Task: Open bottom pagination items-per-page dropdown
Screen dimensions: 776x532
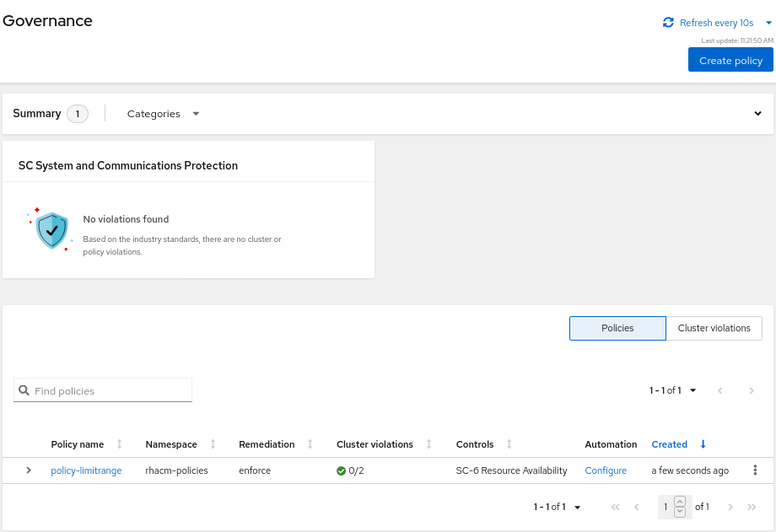Action: (558, 507)
